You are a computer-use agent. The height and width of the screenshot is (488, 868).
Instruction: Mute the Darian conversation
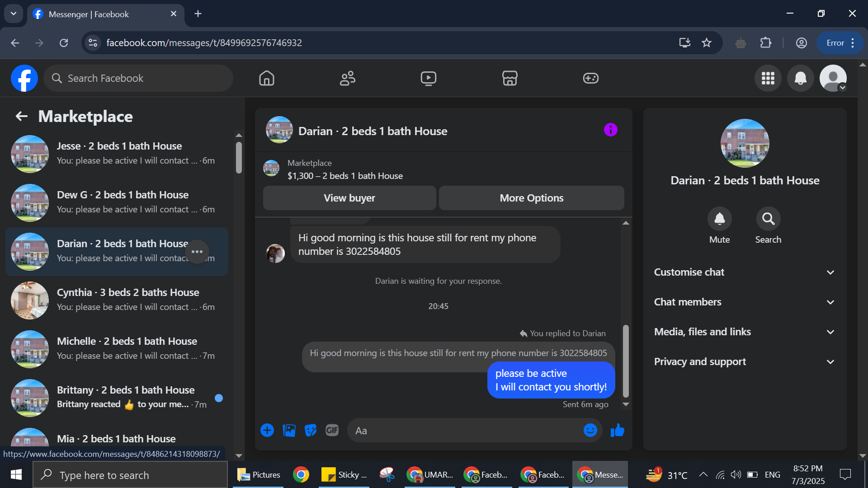(719, 219)
